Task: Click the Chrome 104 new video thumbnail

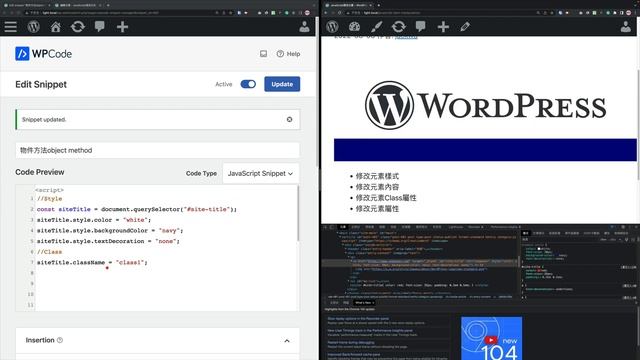Action: pyautogui.click(x=491, y=338)
